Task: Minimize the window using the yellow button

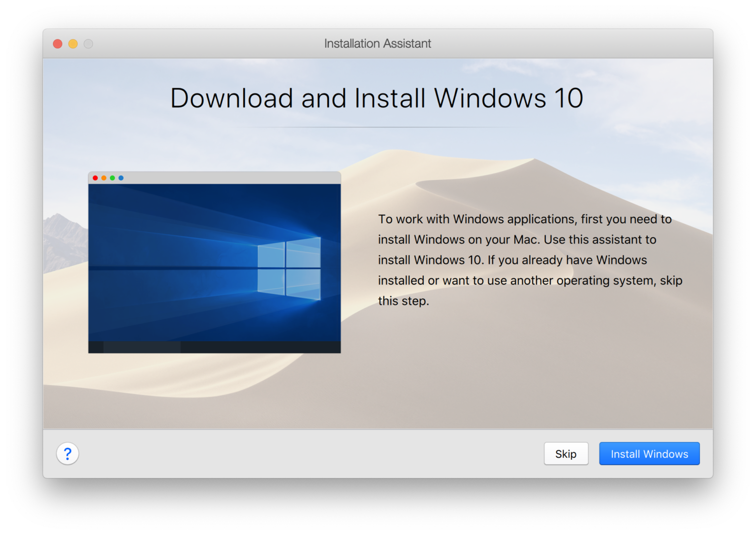Action: [73, 43]
